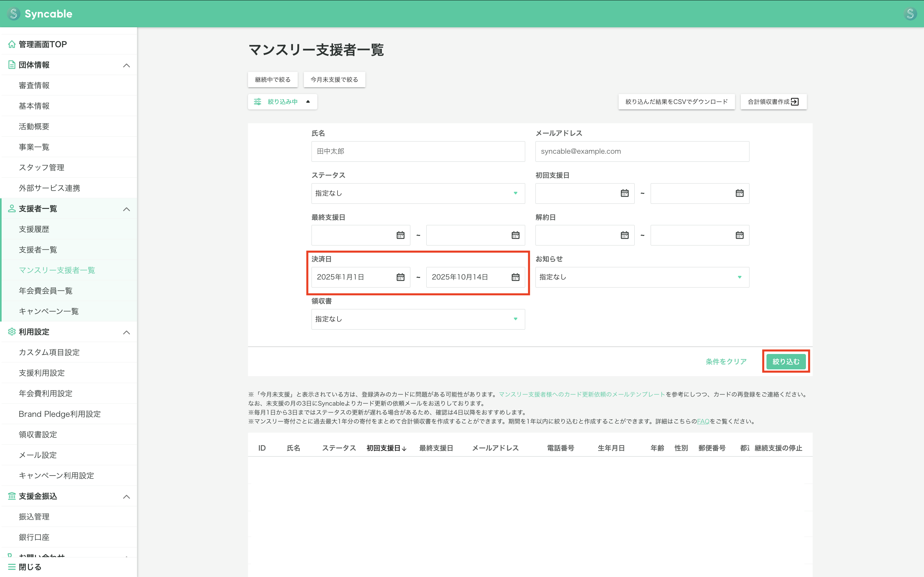This screenshot has height=577, width=924.
Task: Click the 氏名 input field
Action: click(x=418, y=151)
